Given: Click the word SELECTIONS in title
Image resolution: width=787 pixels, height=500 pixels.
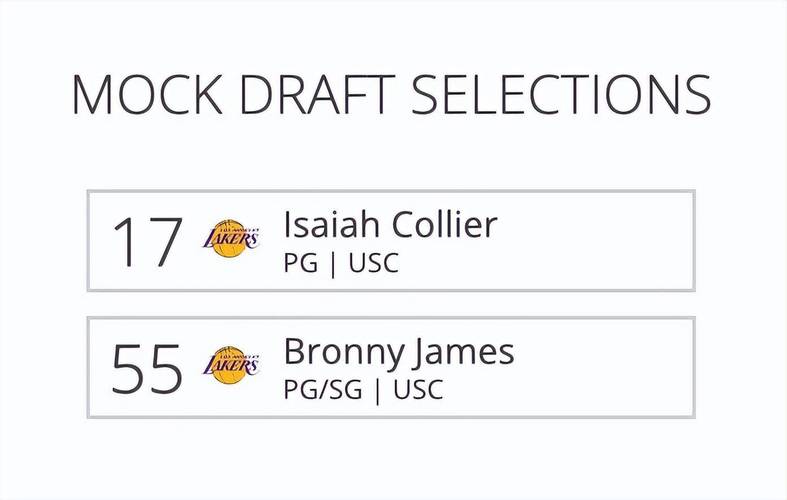Looking at the screenshot, I should point(561,95).
